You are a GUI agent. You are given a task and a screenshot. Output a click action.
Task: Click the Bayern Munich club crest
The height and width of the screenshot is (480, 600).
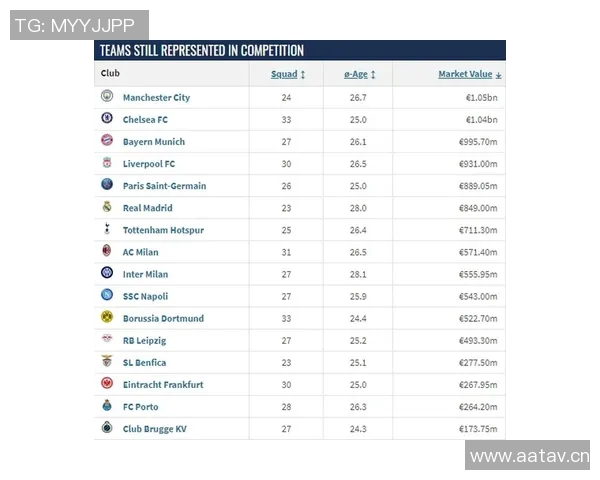pos(107,141)
